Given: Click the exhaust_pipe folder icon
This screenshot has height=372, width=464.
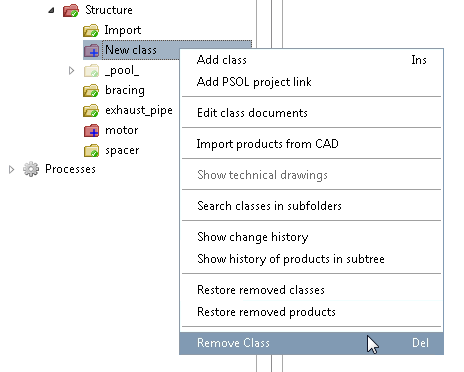Looking at the screenshot, I should pos(91,111).
